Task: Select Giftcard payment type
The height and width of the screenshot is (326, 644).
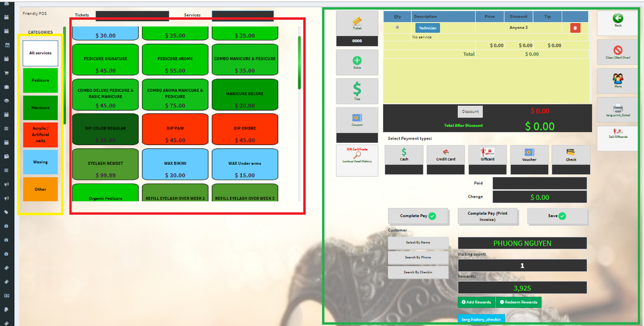Action: coord(488,154)
